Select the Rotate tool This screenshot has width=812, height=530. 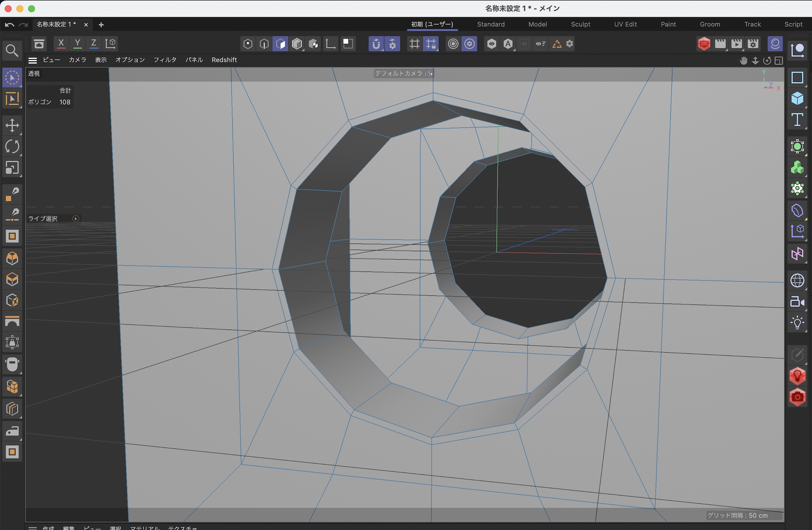(12, 147)
